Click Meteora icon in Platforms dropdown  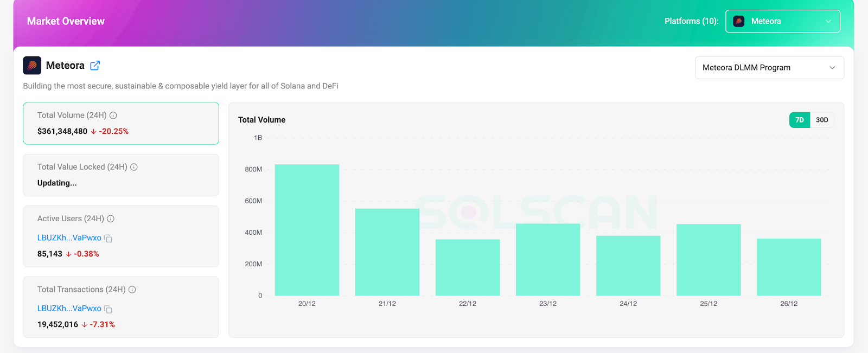[x=738, y=21]
